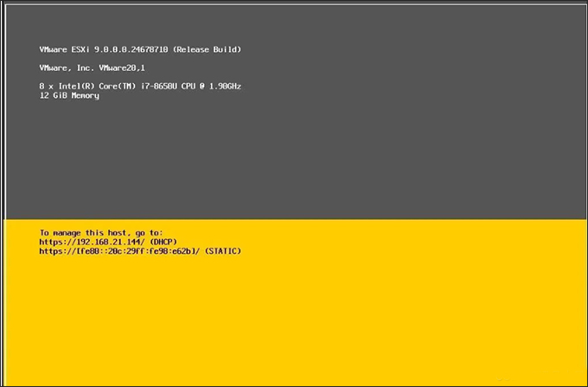Click the 'To manage this host, go to:' line

click(x=101, y=233)
